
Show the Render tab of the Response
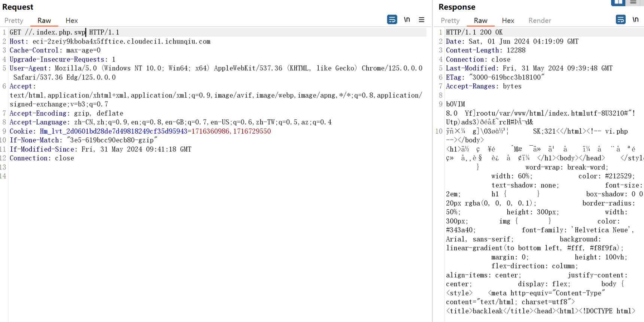click(x=540, y=21)
